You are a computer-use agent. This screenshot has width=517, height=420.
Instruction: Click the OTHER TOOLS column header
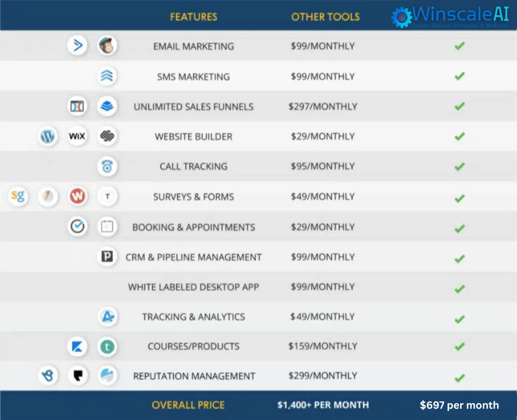tap(325, 17)
